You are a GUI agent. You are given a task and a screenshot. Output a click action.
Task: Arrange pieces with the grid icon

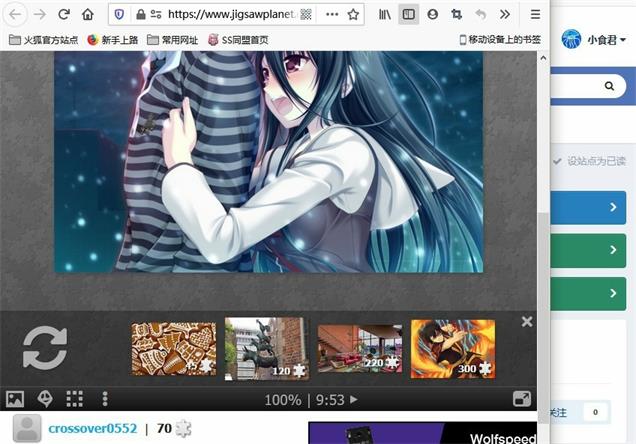pyautogui.click(x=75, y=399)
